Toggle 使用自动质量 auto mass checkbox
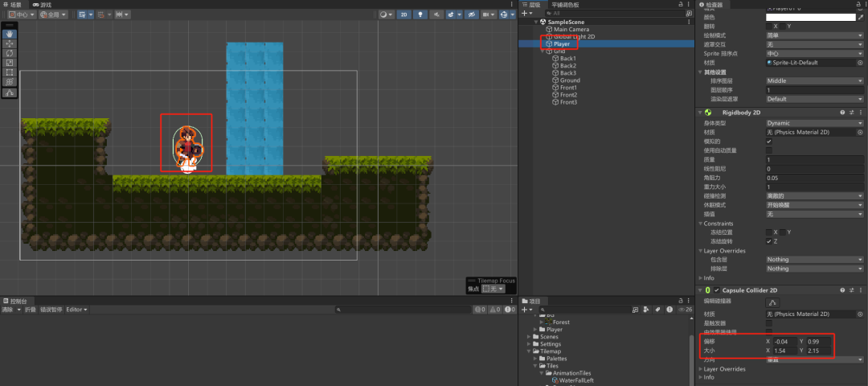 tap(769, 150)
